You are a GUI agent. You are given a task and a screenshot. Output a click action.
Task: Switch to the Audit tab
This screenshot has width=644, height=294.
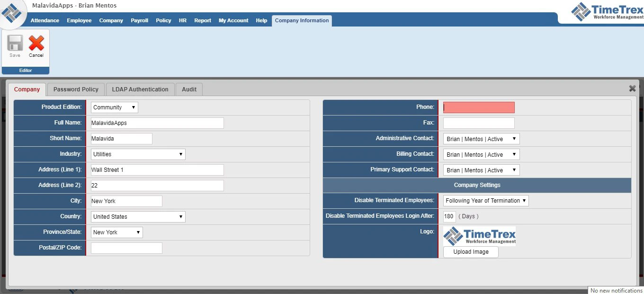189,89
